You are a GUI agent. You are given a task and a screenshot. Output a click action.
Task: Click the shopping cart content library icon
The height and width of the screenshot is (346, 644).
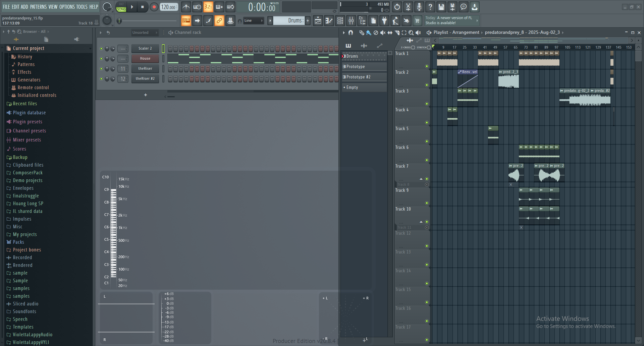point(417,21)
